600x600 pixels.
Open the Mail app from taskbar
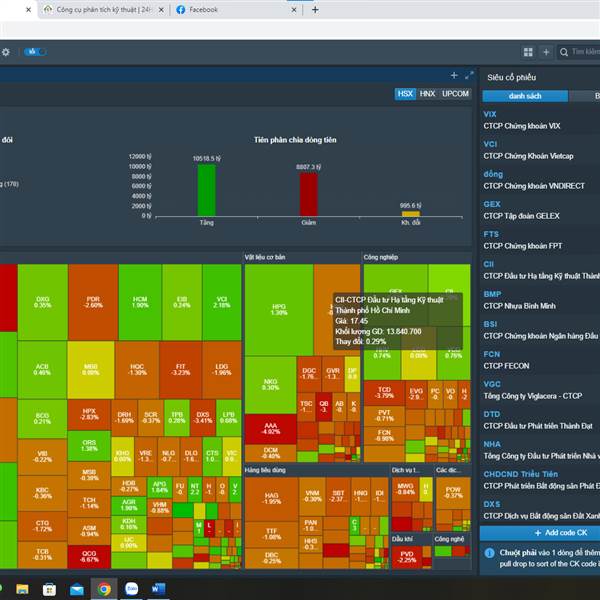pos(77,589)
